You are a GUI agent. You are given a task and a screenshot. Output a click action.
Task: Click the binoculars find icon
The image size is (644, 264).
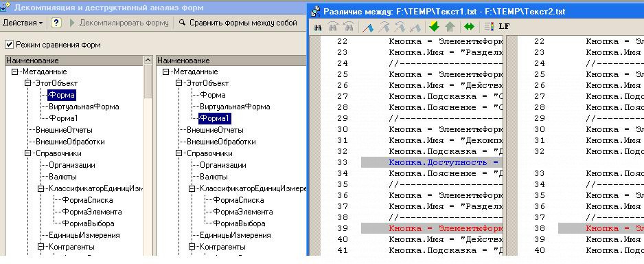coord(317,27)
